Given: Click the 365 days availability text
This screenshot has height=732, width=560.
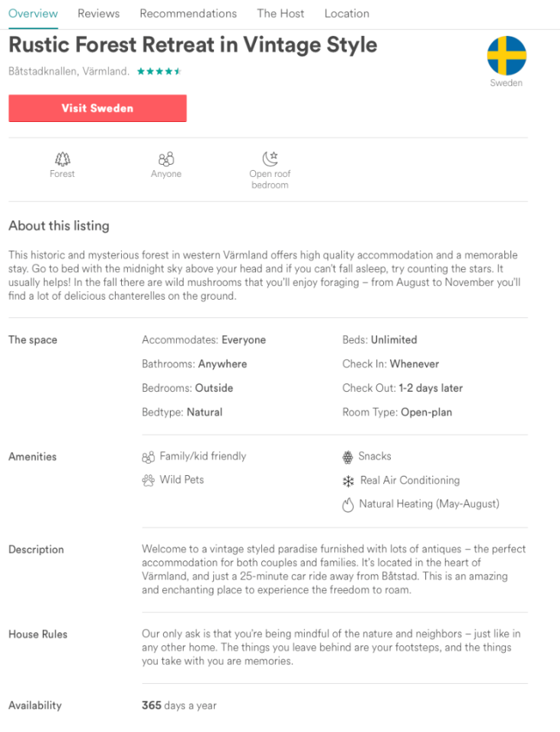Looking at the screenshot, I should pos(179,705).
